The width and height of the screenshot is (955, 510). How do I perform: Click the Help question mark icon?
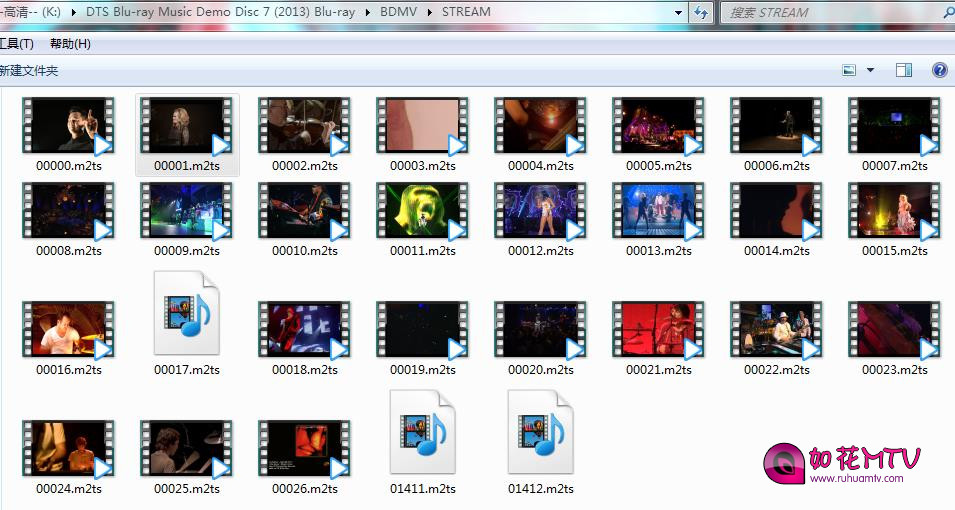(x=939, y=70)
